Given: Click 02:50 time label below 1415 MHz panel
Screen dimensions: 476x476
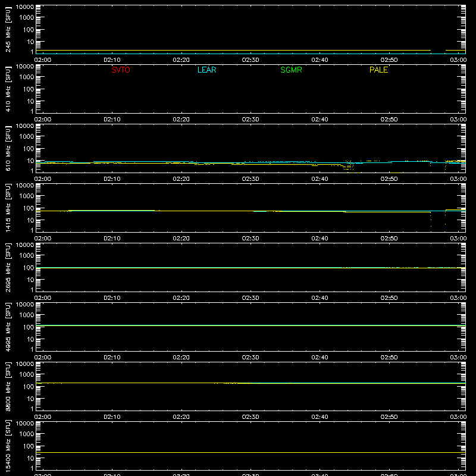Looking at the screenshot, I should click(x=389, y=239).
